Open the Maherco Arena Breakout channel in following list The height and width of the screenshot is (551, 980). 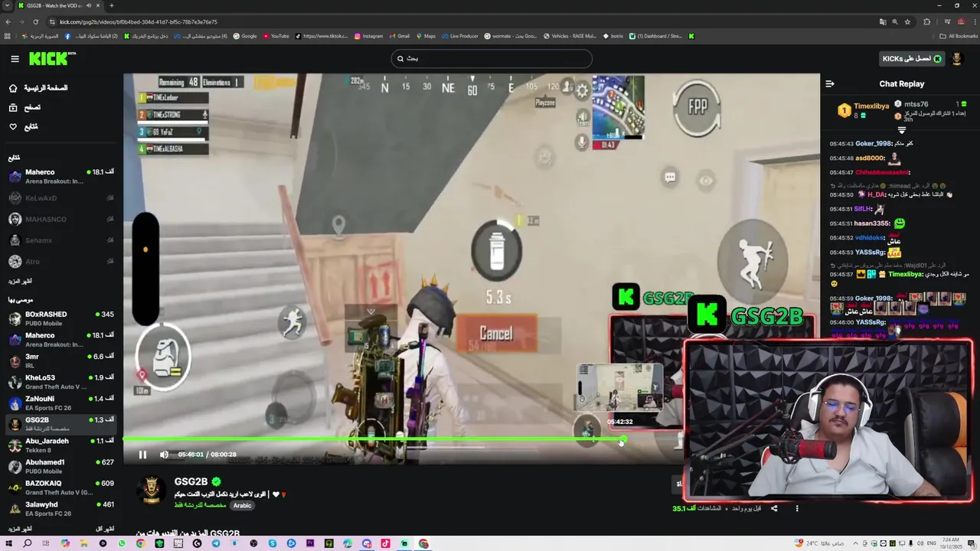pyautogui.click(x=61, y=177)
